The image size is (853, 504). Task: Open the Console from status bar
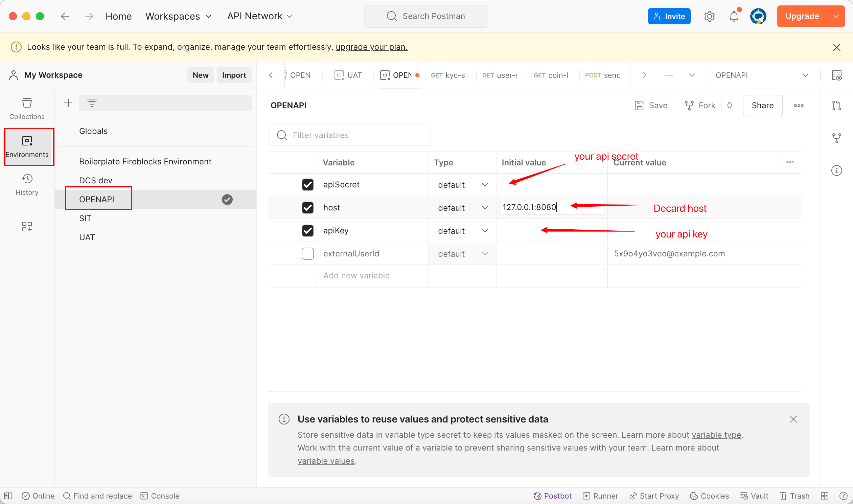(x=160, y=496)
